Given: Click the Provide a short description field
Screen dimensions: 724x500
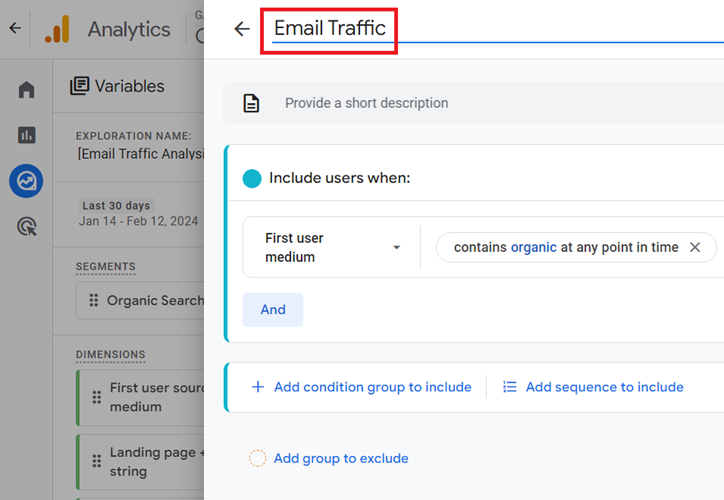Looking at the screenshot, I should click(473, 103).
